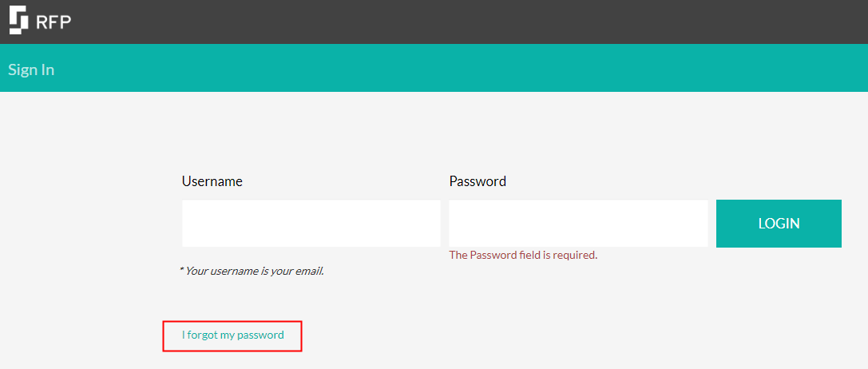Click the dark top header bar
This screenshot has width=868, height=369.
coord(434,22)
